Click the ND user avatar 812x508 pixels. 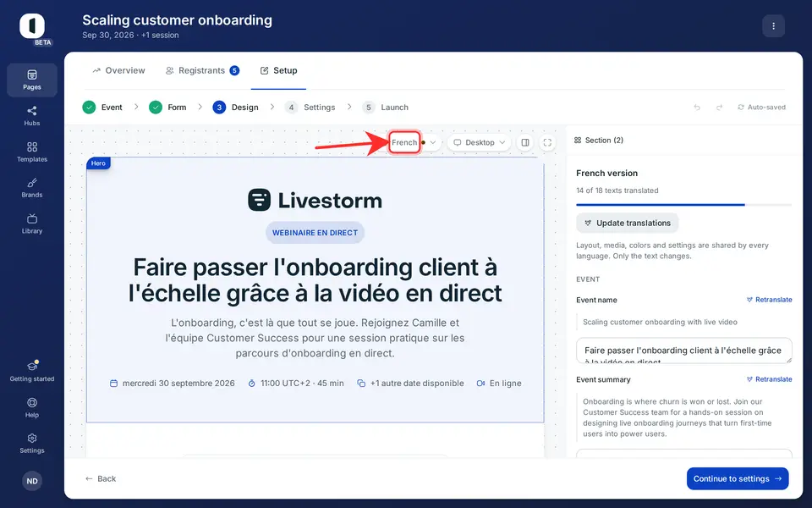[32, 481]
